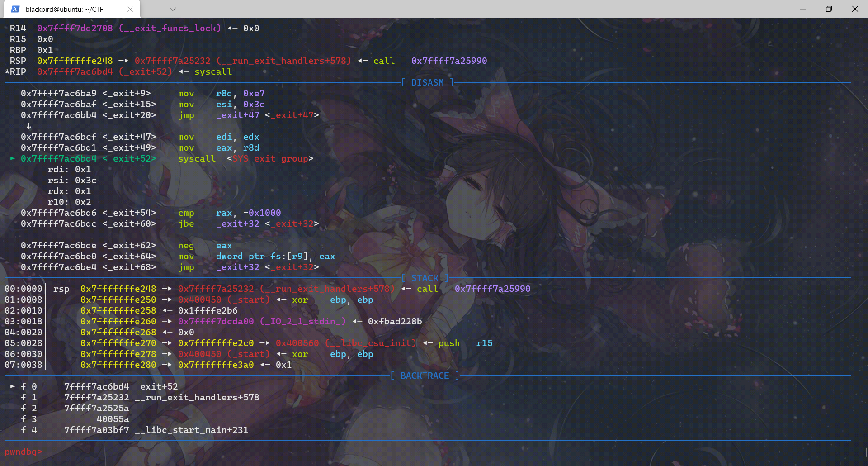The image size is (868, 466).
Task: Open the new-tab profile dropdown
Action: point(173,9)
